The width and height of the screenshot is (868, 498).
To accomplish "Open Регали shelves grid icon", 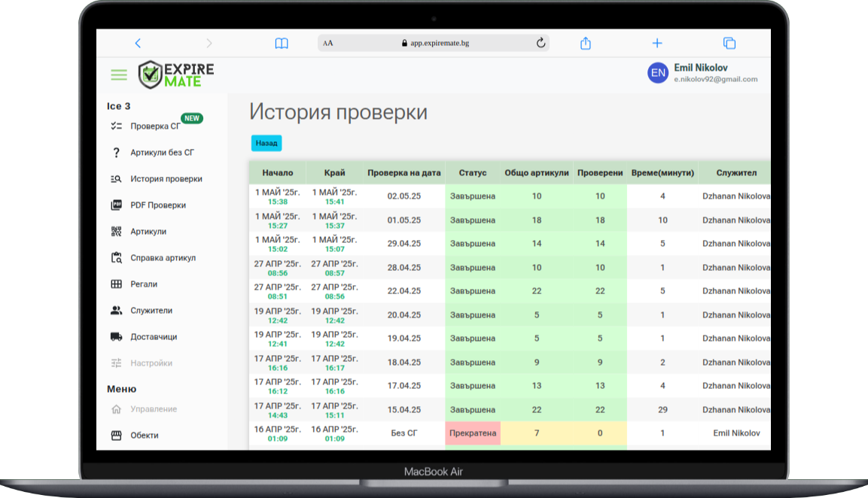I will tap(116, 284).
